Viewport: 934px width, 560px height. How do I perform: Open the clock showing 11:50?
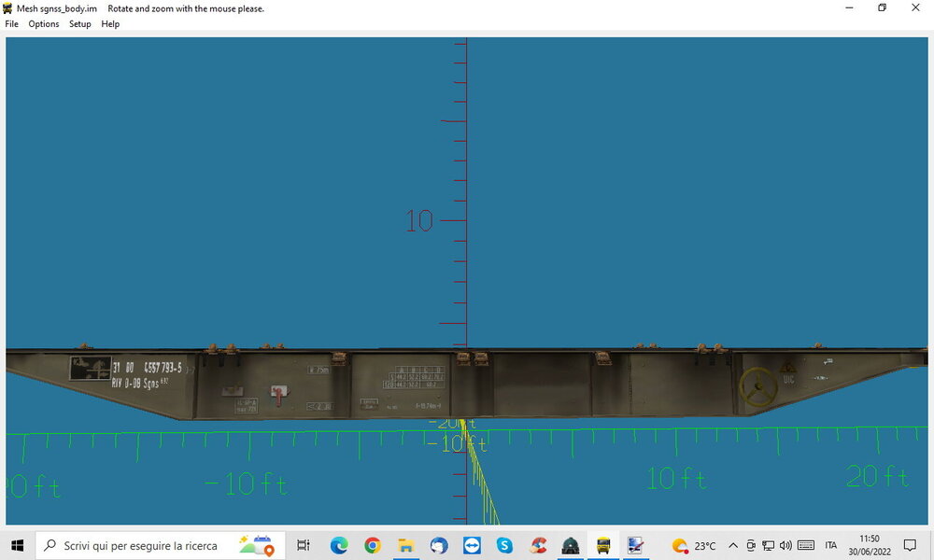[870, 545]
